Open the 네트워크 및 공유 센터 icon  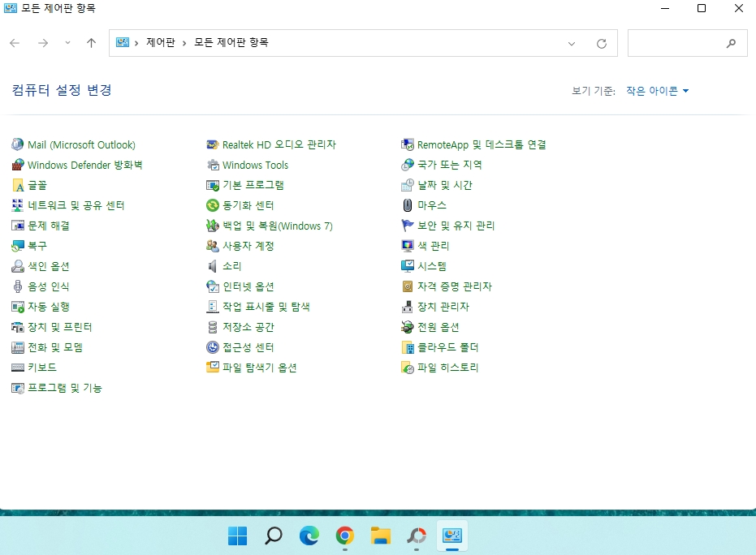[x=17, y=205]
